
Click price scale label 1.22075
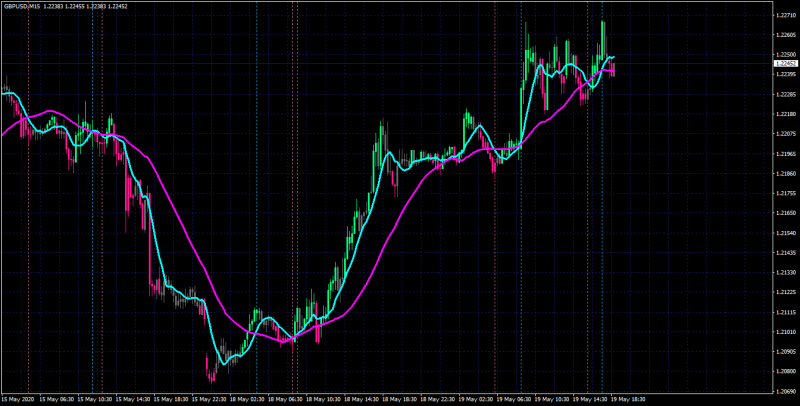tap(785, 134)
